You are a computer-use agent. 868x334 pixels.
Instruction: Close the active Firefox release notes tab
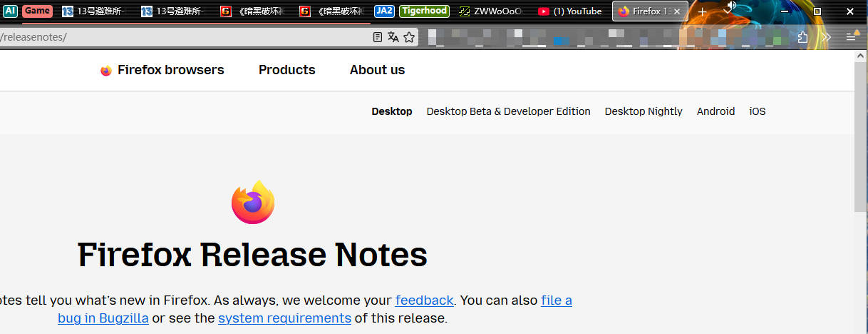pyautogui.click(x=677, y=11)
